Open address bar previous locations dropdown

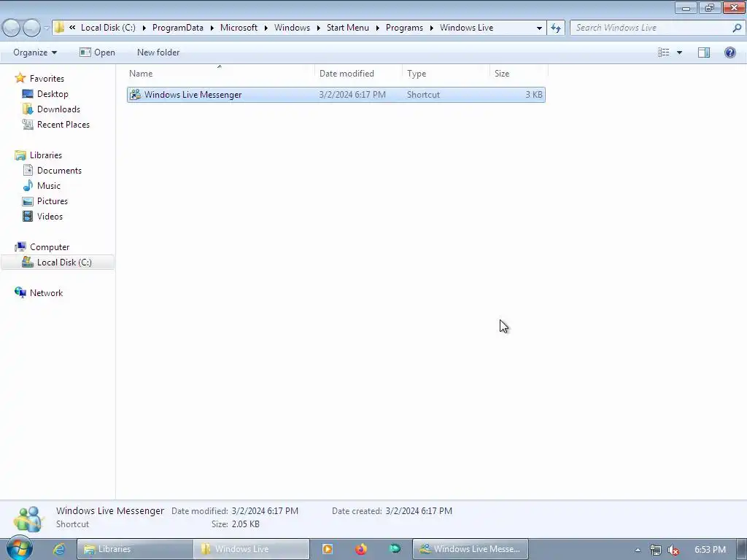539,28
